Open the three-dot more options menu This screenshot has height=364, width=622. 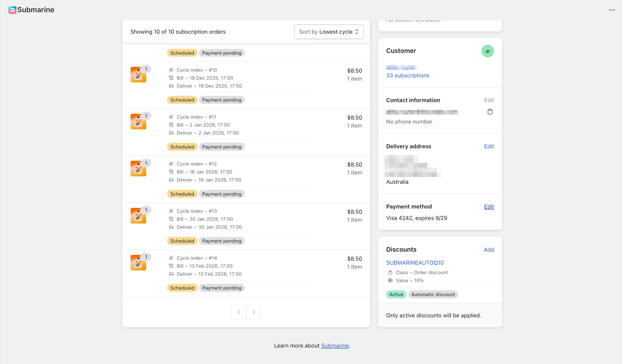[x=612, y=10]
